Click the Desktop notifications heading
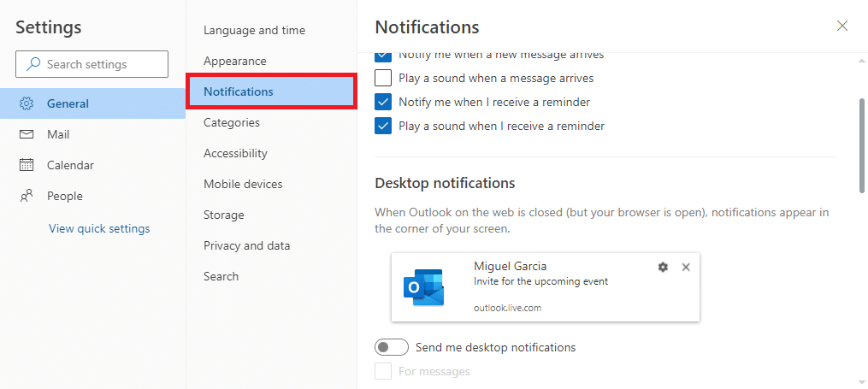The height and width of the screenshot is (389, 868). (x=445, y=183)
